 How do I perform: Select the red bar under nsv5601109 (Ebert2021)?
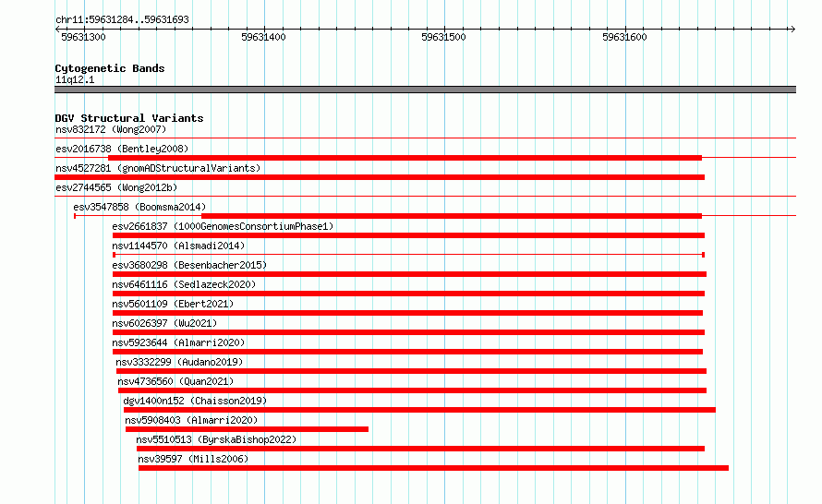point(408,313)
